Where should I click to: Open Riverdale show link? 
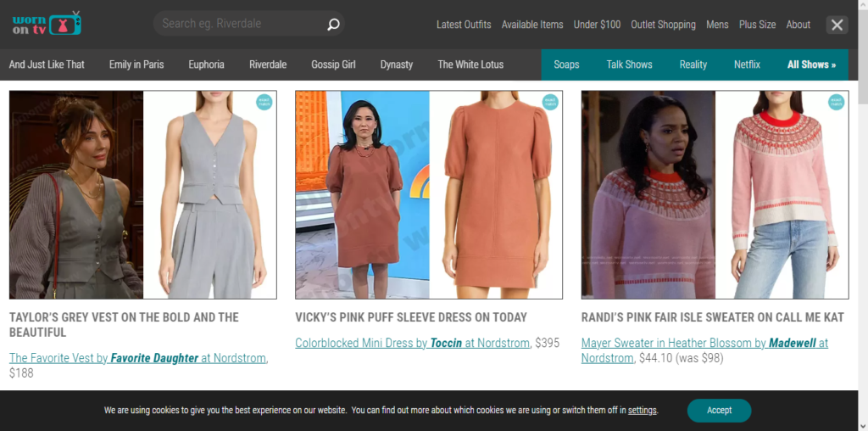click(267, 64)
